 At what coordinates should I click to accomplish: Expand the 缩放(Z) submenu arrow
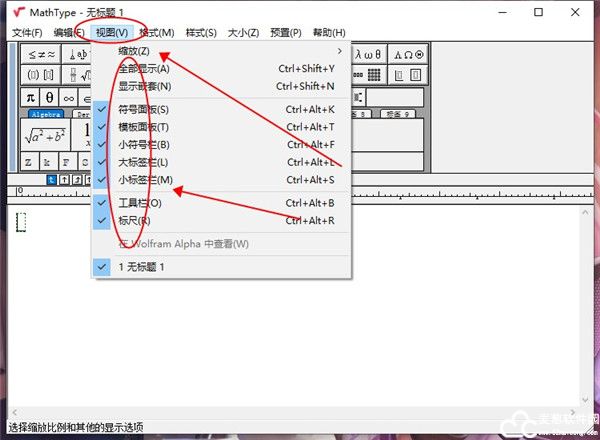[339, 51]
